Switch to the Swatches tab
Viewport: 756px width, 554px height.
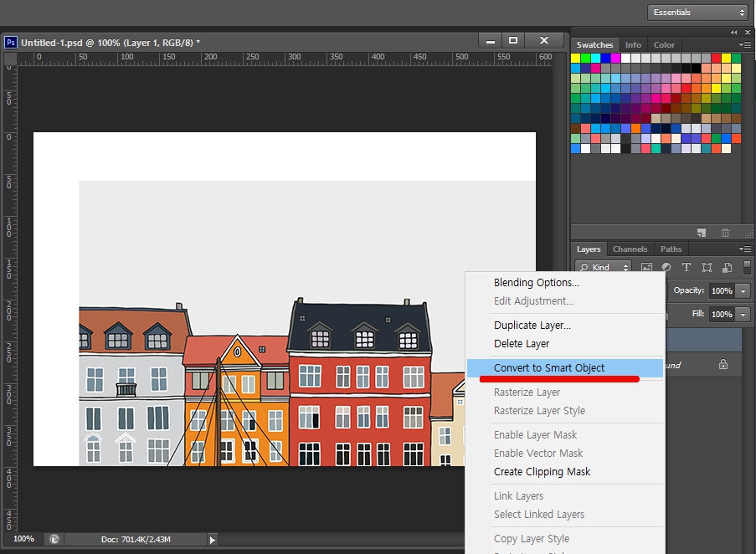click(x=594, y=45)
